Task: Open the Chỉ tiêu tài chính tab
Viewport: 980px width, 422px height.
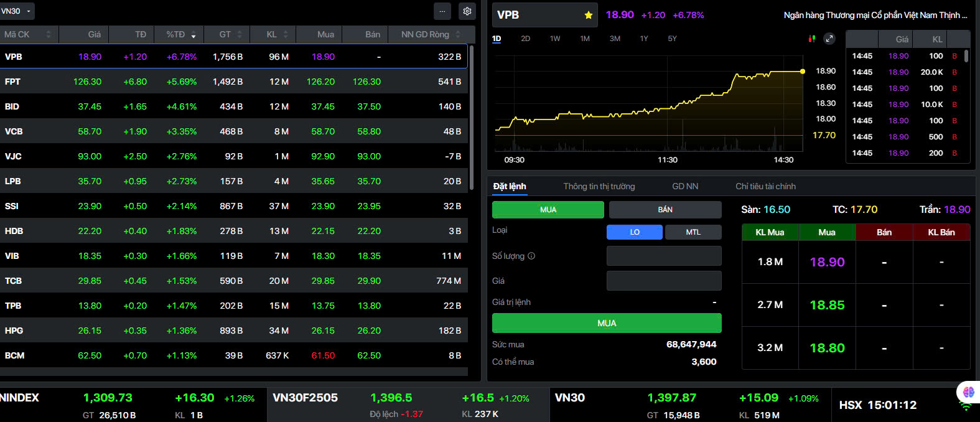Action: tap(765, 186)
